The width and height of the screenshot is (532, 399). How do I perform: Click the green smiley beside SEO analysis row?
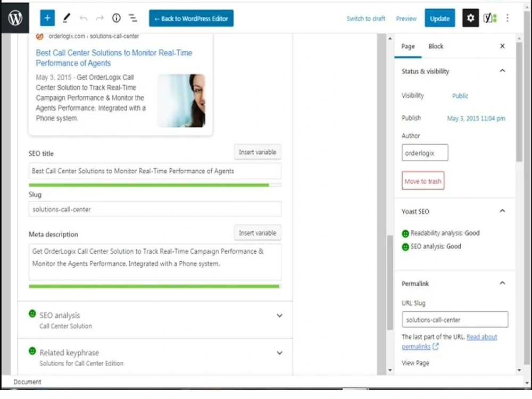32,314
